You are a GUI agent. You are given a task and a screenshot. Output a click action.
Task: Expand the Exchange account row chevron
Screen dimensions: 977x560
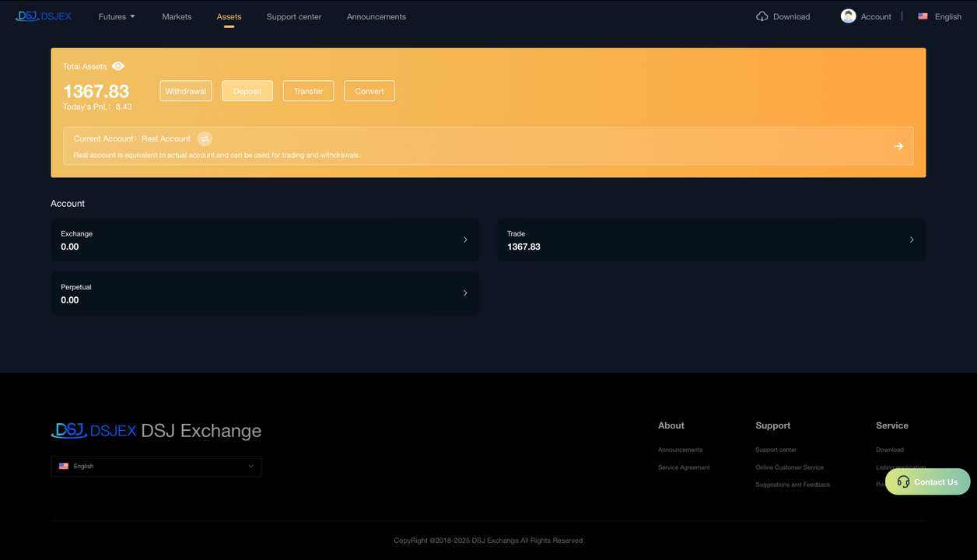(x=465, y=240)
